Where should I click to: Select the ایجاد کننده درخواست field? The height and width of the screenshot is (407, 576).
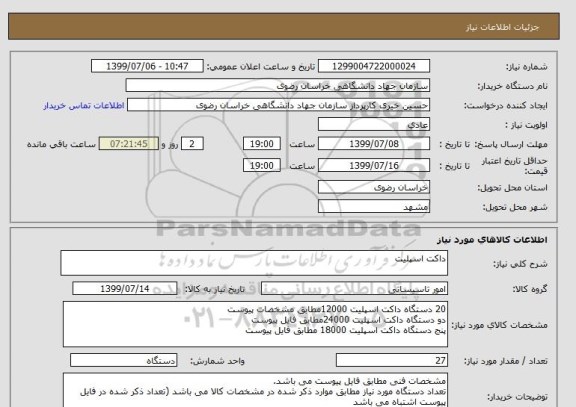tap(278, 105)
